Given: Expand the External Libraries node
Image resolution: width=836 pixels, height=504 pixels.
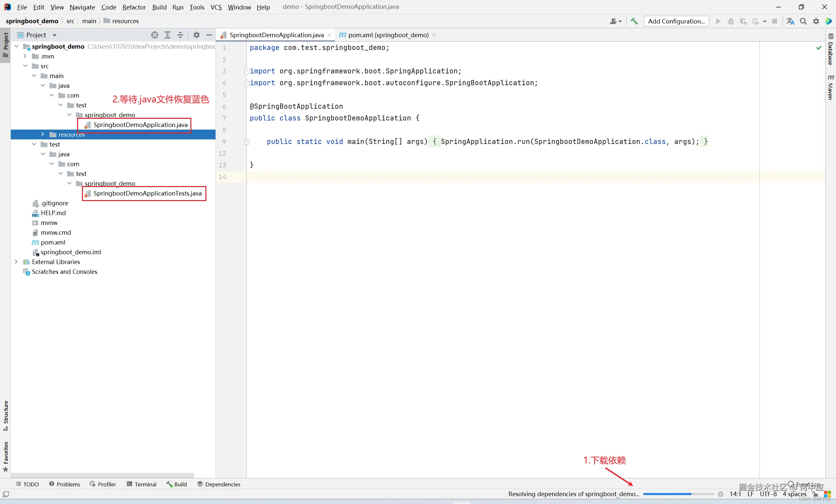Looking at the screenshot, I should point(16,262).
